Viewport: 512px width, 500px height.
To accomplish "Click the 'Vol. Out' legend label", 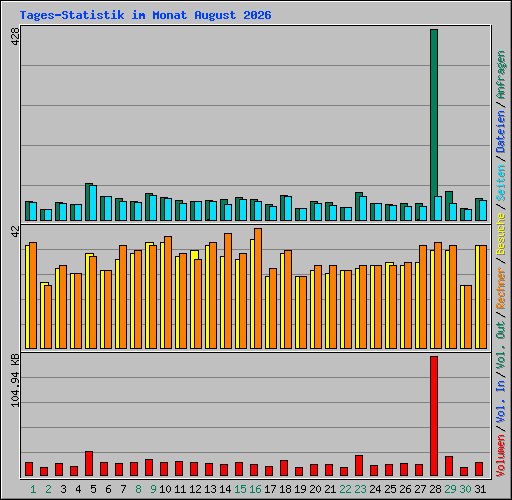I will (501, 345).
